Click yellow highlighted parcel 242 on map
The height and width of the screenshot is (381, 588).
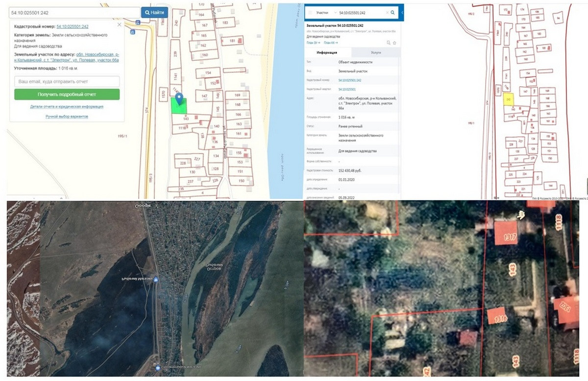click(508, 99)
